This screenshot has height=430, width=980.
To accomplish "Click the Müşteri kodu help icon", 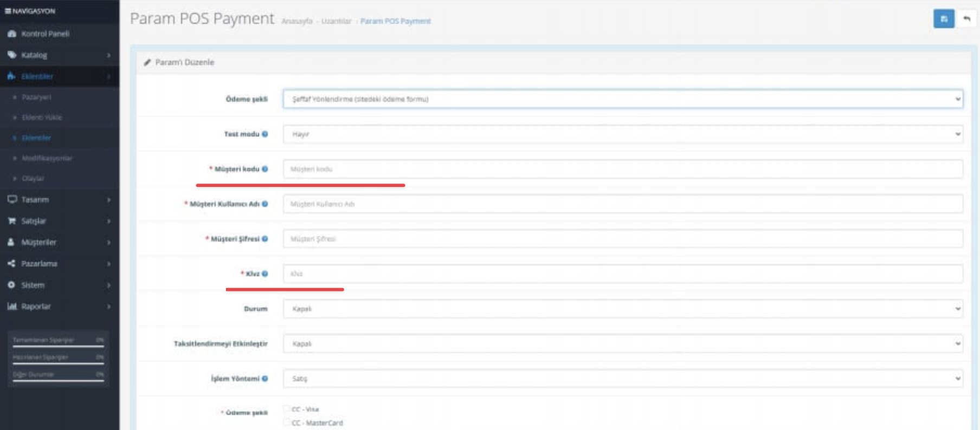I will tap(265, 169).
